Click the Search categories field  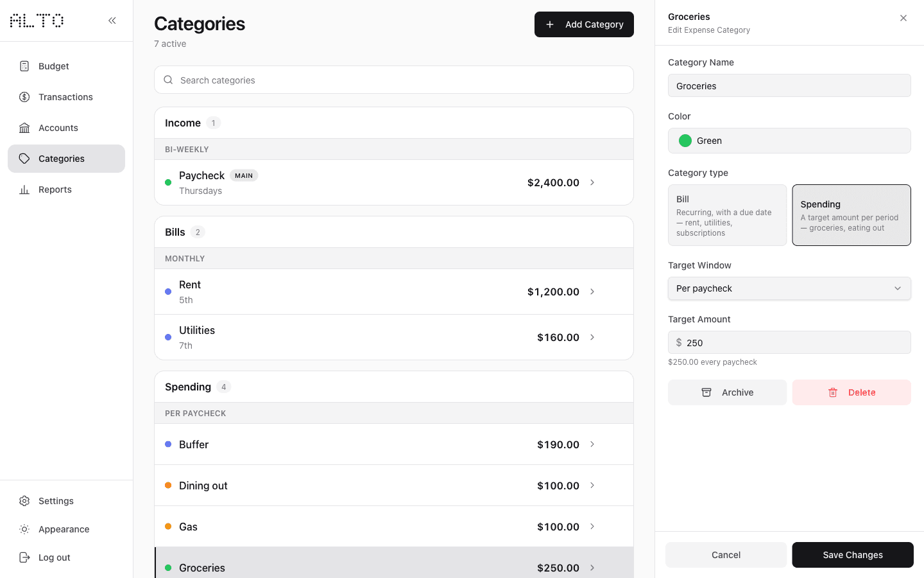394,80
